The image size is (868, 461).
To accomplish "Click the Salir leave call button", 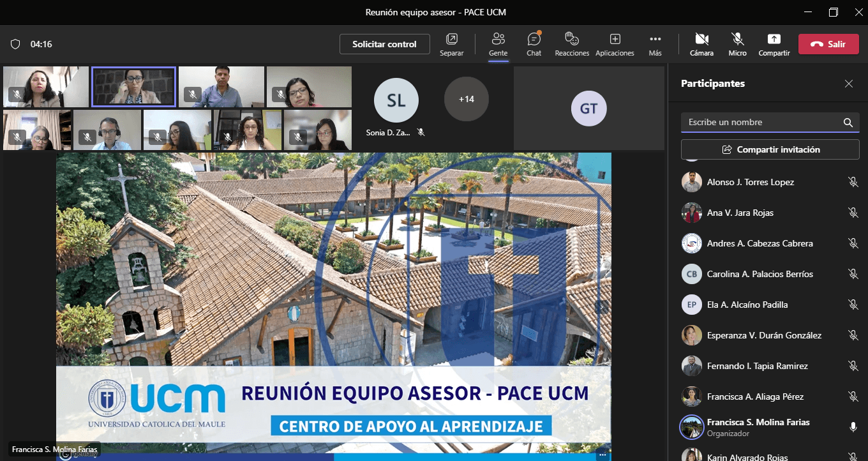I will [x=828, y=44].
